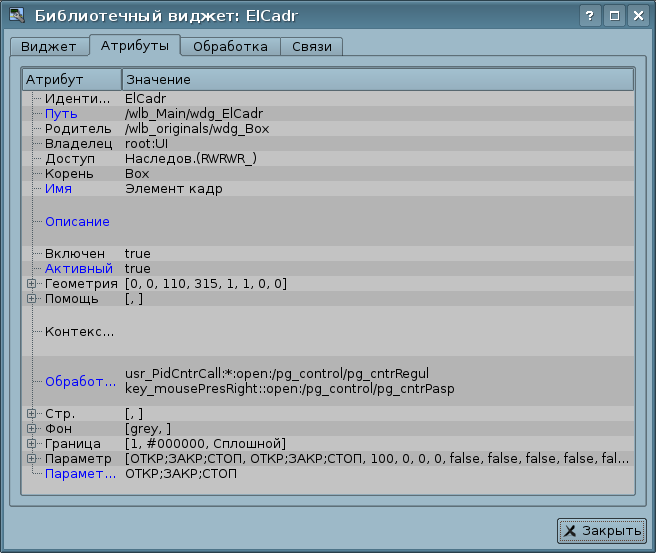The height and width of the screenshot is (553, 656).
Task: Expand the Параметр attribute group
Action: 32,459
